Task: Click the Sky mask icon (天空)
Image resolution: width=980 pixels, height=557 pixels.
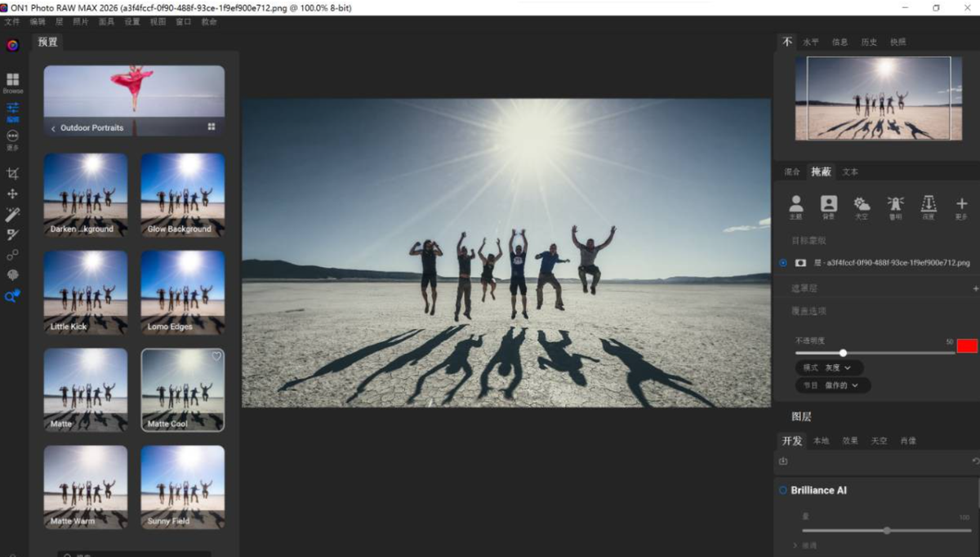Action: click(x=862, y=205)
